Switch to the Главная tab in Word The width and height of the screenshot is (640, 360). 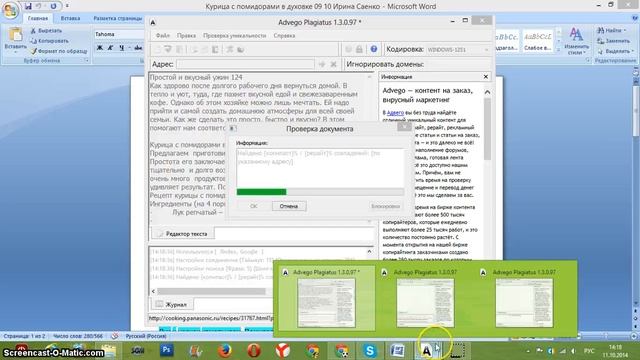(x=38, y=18)
